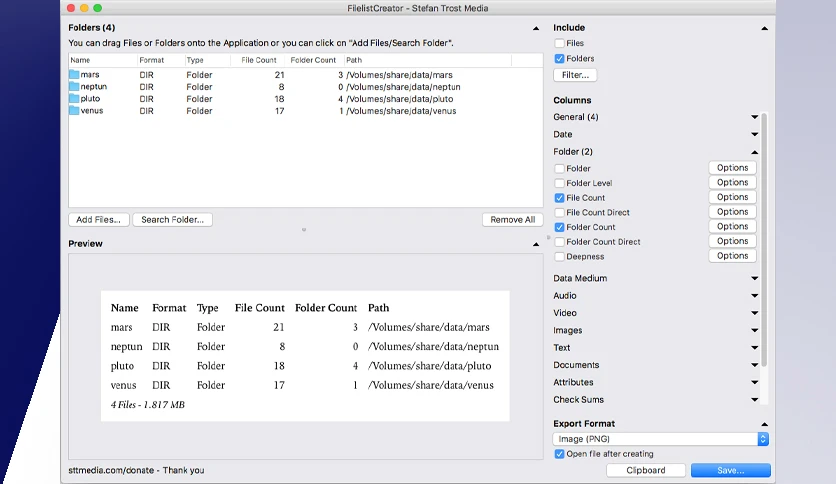Viewport: 836px width, 484px height.
Task: Sort by the Path column header
Action: 428,60
